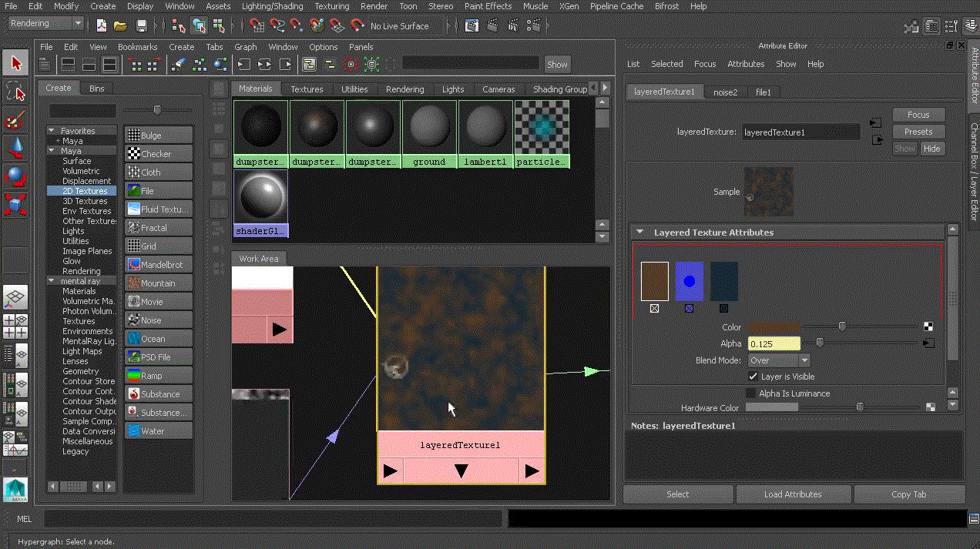Screen dimensions: 980x549
Task: Show input and output connections icon
Action: pos(264,64)
